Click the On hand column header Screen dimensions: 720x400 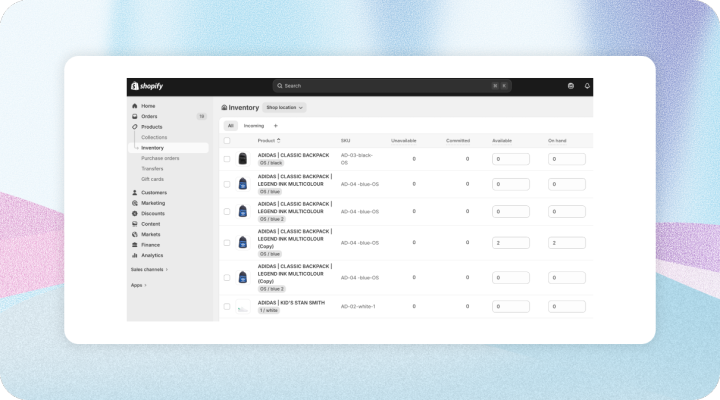pos(557,141)
